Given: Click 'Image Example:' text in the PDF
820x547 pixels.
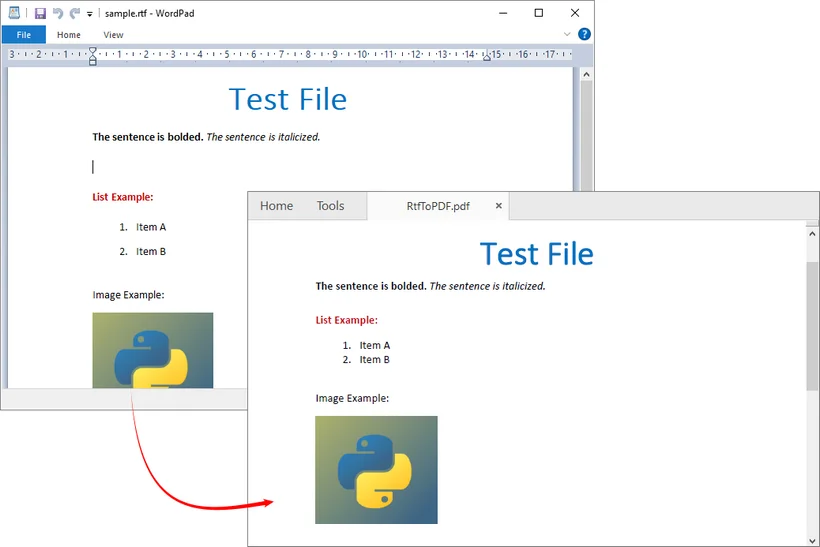Looking at the screenshot, I should pyautogui.click(x=352, y=398).
